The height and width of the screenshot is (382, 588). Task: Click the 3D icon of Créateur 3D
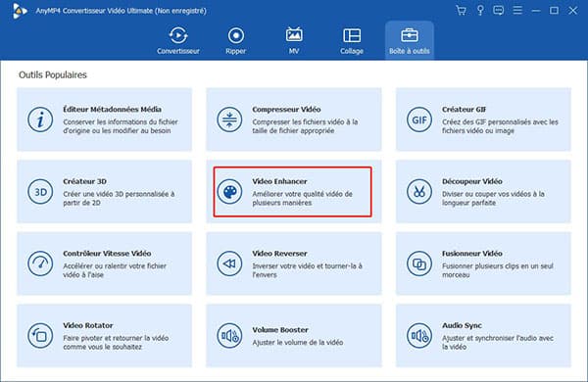(40, 192)
